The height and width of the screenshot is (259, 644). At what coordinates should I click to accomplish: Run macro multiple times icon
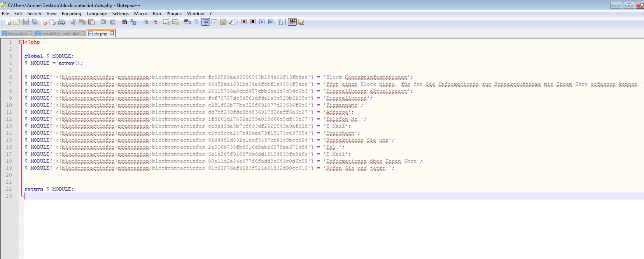pos(271,22)
